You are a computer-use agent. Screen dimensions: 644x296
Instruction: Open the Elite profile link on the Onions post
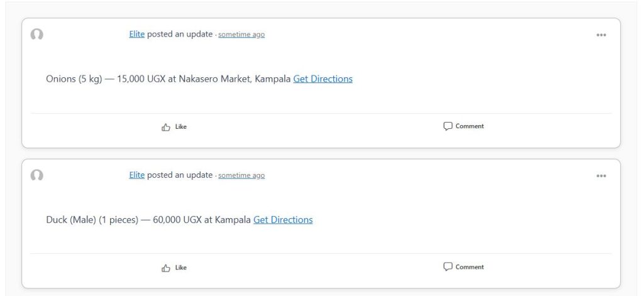pyautogui.click(x=136, y=34)
